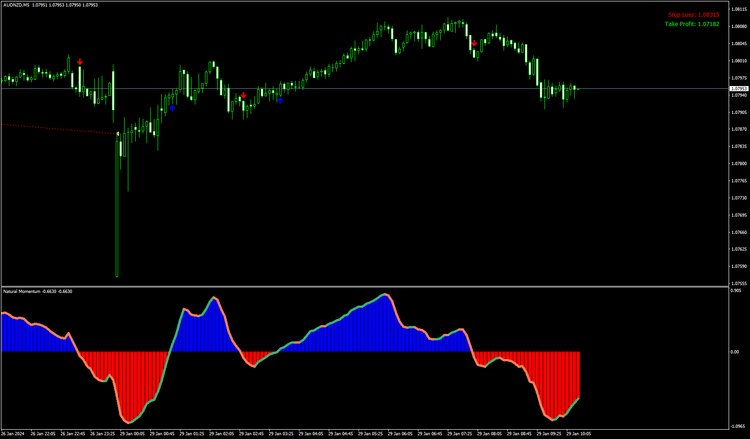Click the leftmost red sell arrow
The height and width of the screenshot is (439, 750).
click(x=80, y=61)
